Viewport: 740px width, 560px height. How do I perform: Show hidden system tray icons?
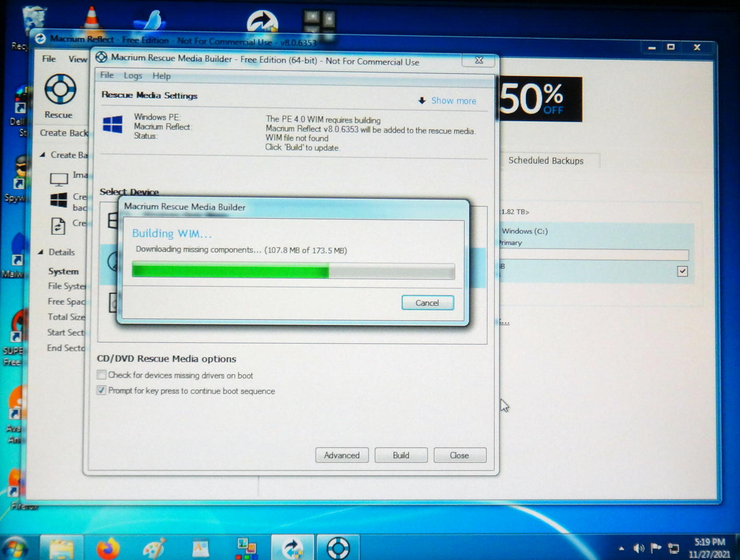pyautogui.click(x=621, y=549)
